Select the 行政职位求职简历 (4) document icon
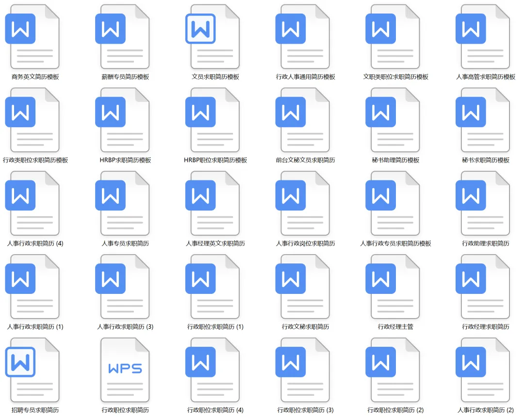This screenshot has height=420, width=524. [213, 370]
